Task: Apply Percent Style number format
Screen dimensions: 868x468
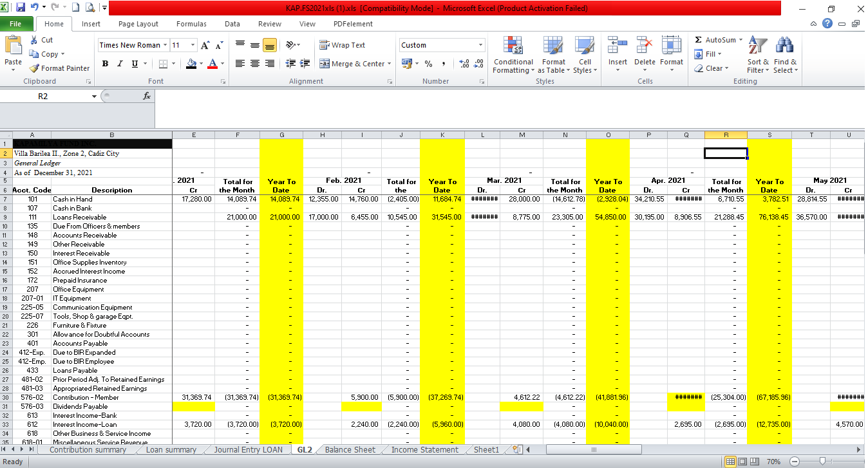Action: coord(428,64)
